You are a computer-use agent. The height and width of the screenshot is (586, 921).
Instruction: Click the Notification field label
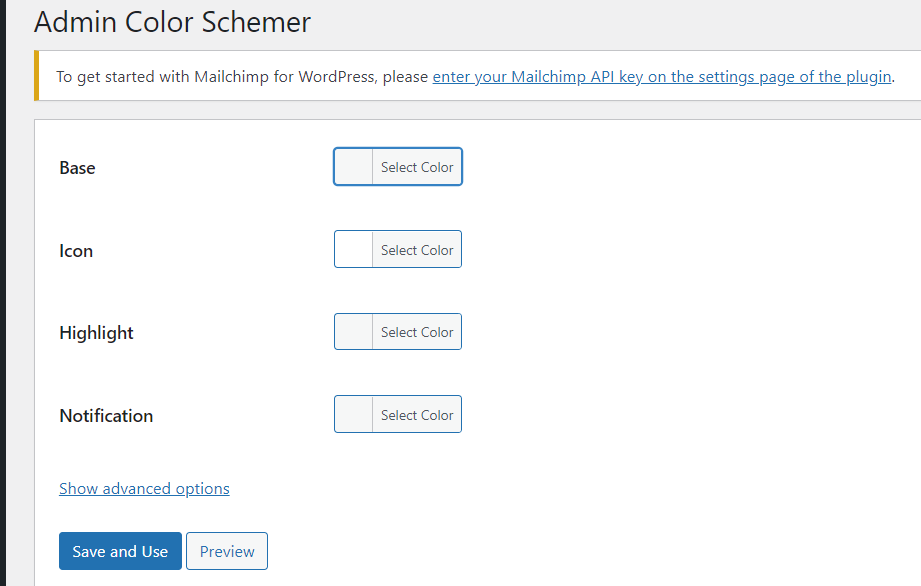[x=106, y=416]
